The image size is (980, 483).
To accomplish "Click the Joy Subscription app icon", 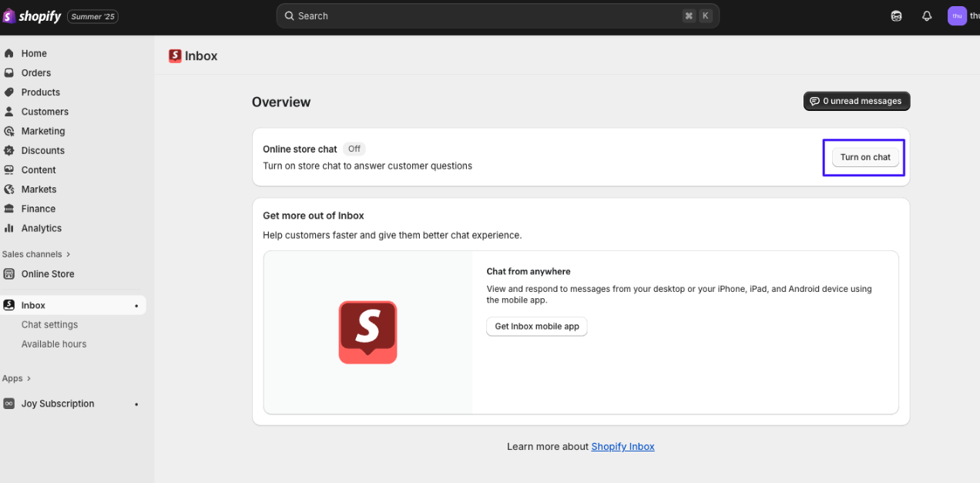I will (x=9, y=404).
